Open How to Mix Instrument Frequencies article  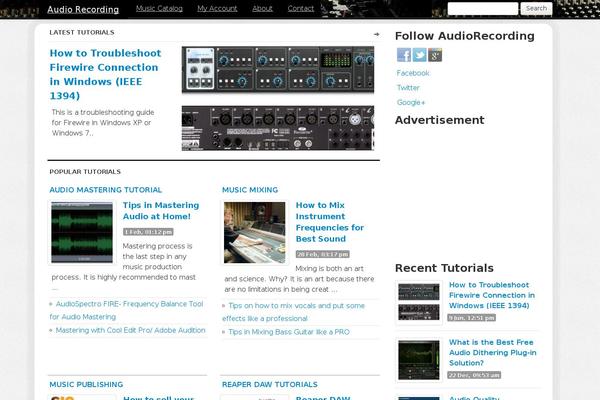[x=329, y=222]
